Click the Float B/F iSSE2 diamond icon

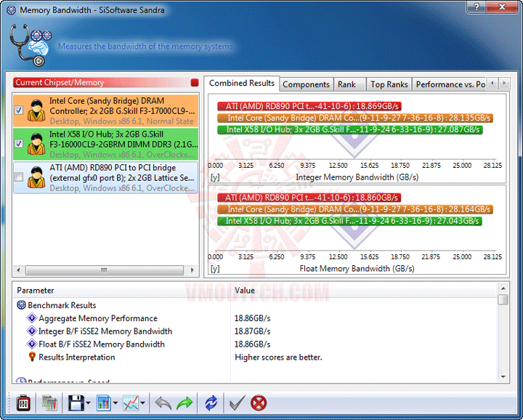pos(32,344)
